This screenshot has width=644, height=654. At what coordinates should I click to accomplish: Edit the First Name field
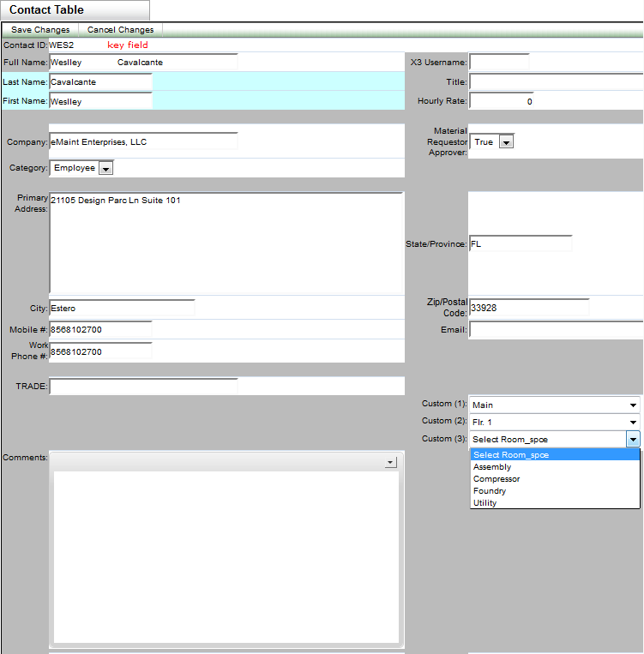click(x=100, y=101)
